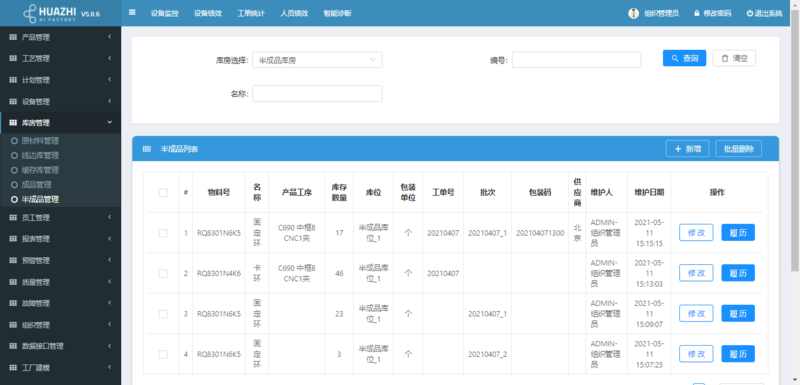
Task: Focus the 名称 input field
Action: point(317,93)
